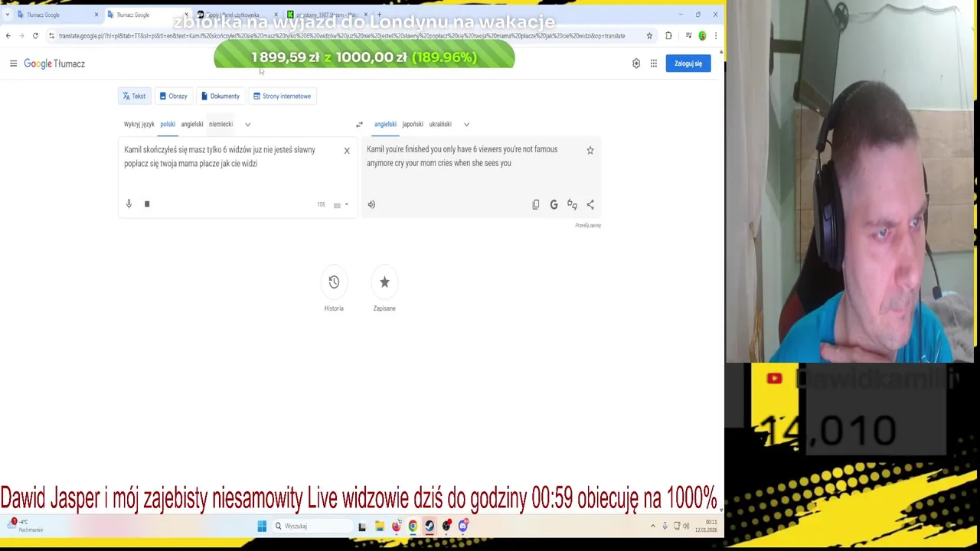980x551 pixels.
Task: Rate this translation feedback icon
Action: pyautogui.click(x=572, y=204)
